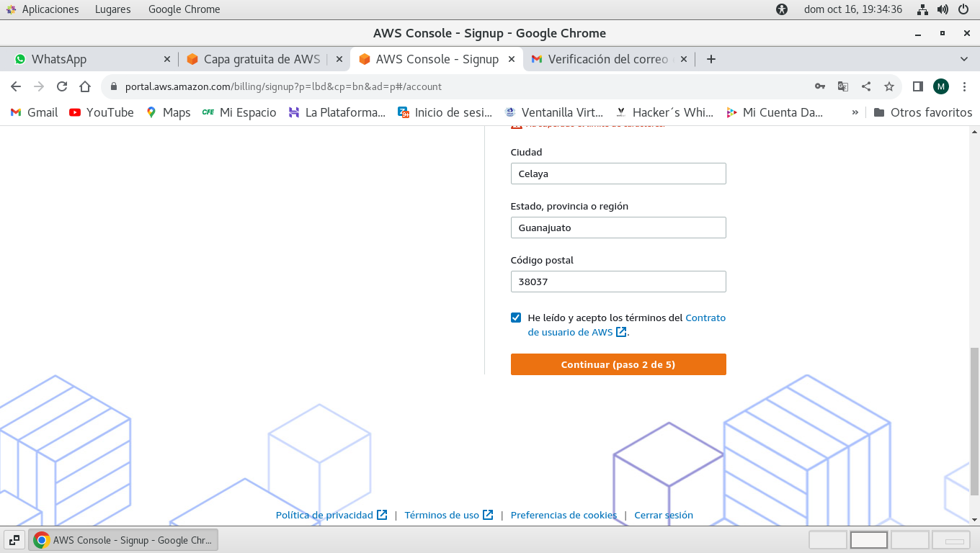
Task: Bookmark this page with star icon
Action: [889, 86]
